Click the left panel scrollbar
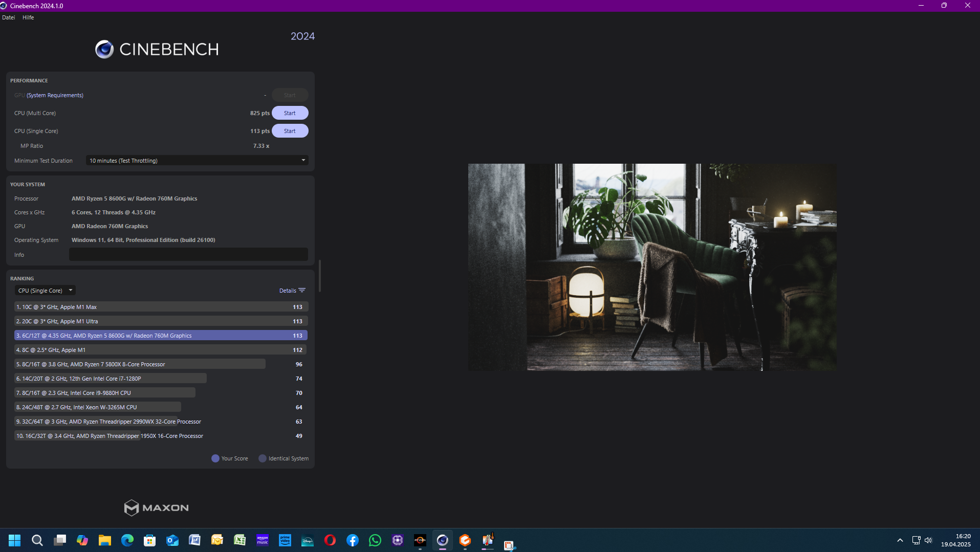Image resolution: width=980 pixels, height=552 pixels. [320, 276]
